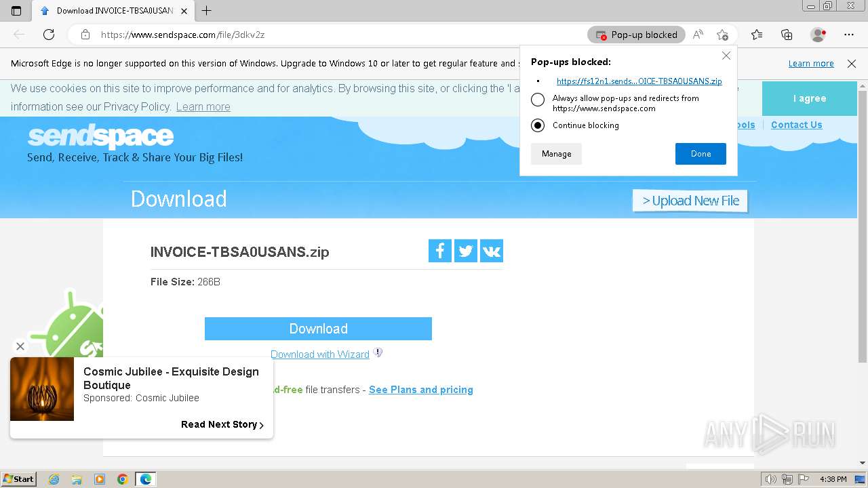Select Continue blocking option
This screenshot has width=868, height=488.
click(x=538, y=125)
